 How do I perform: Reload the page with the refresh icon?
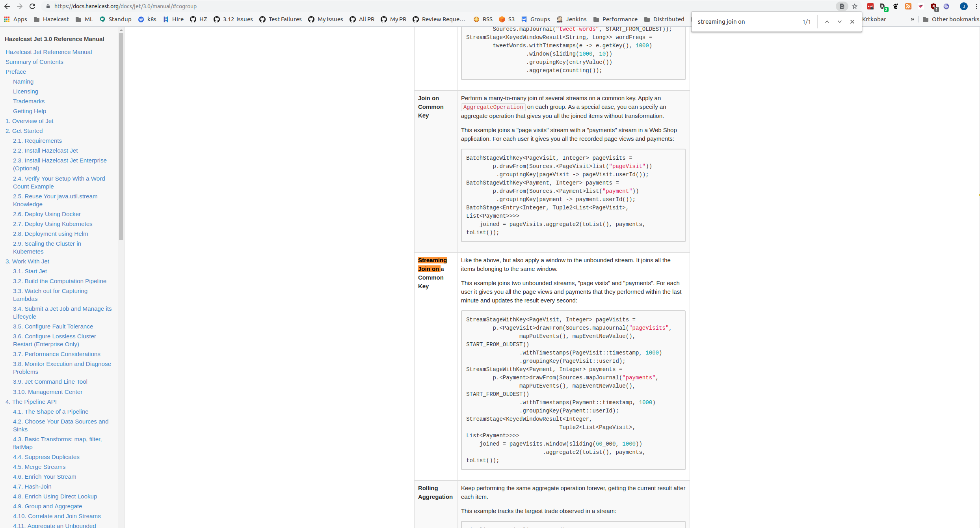(32, 6)
